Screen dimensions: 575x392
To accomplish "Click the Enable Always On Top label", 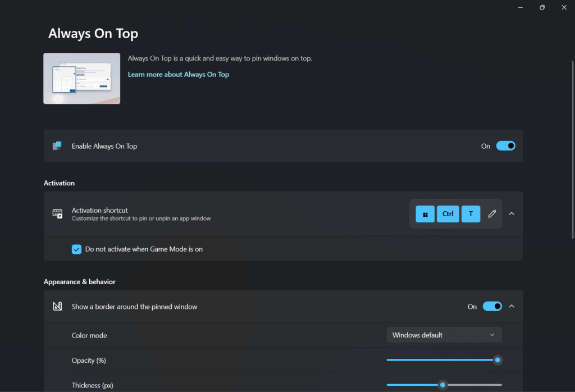I will [x=104, y=147].
